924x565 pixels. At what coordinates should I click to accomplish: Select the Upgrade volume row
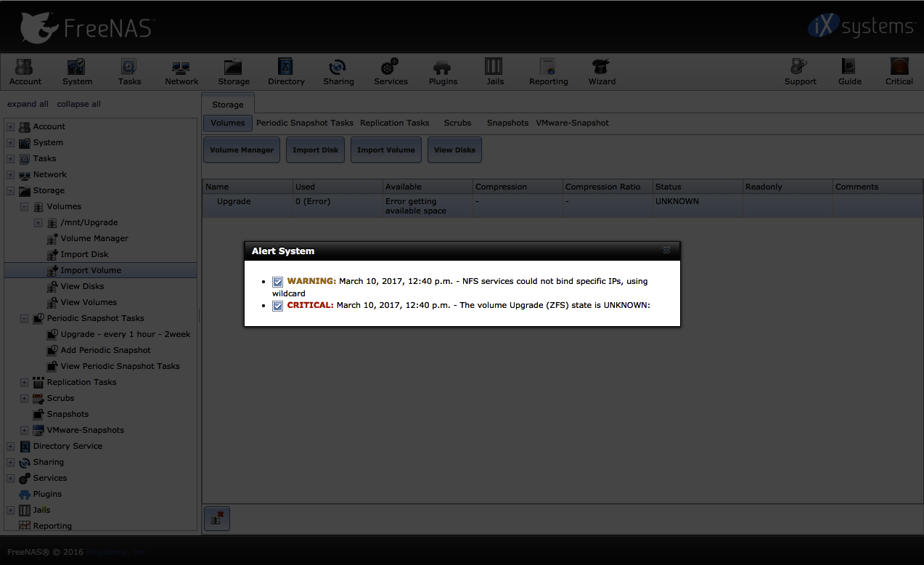coord(563,206)
